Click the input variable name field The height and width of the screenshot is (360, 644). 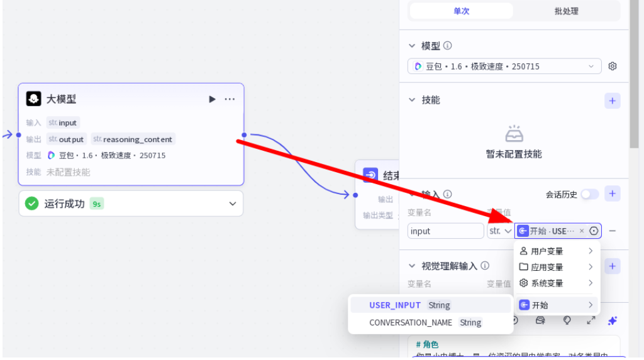[445, 231]
